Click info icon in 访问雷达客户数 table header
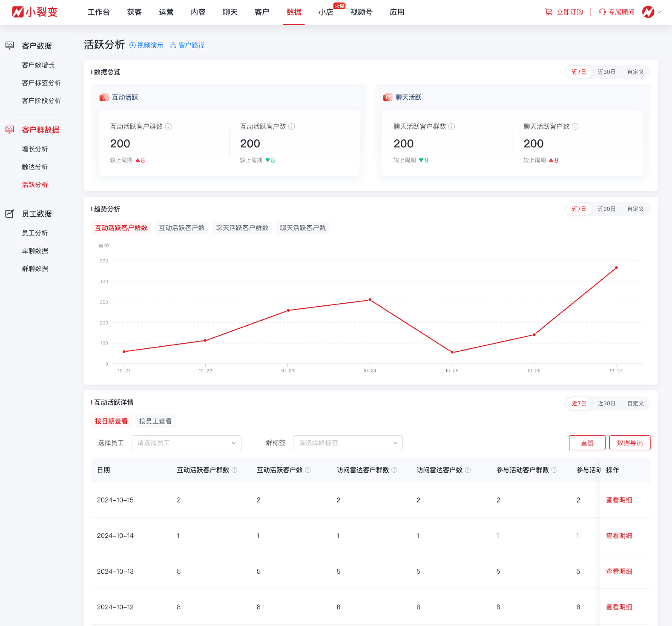The image size is (672, 626). (468, 470)
